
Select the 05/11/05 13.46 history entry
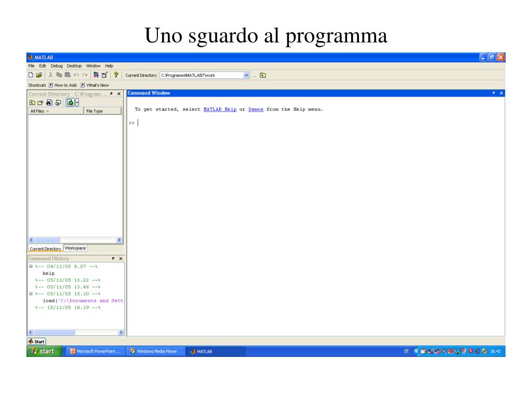(68, 287)
